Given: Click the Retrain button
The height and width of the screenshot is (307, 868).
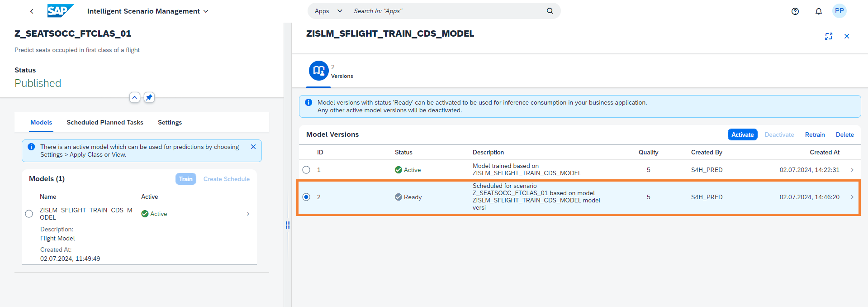Looking at the screenshot, I should 815,134.
